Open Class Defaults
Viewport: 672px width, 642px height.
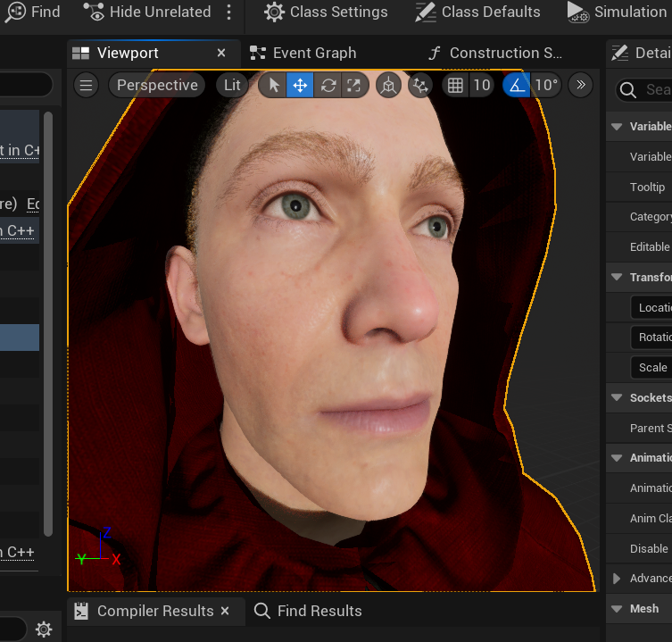[x=478, y=13]
